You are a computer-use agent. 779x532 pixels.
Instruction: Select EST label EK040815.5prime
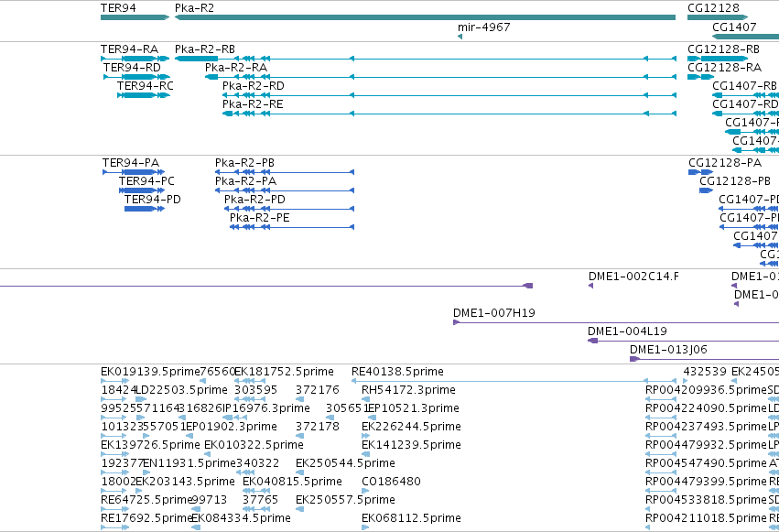click(292, 483)
